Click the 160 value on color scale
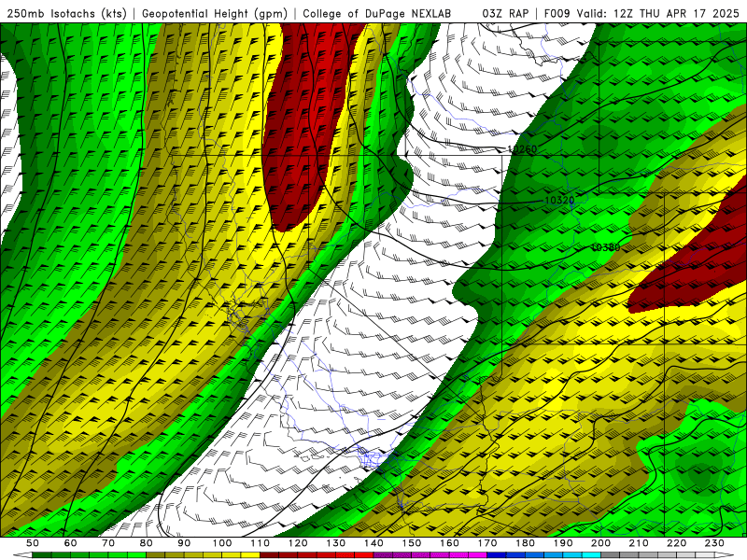 coord(449,543)
